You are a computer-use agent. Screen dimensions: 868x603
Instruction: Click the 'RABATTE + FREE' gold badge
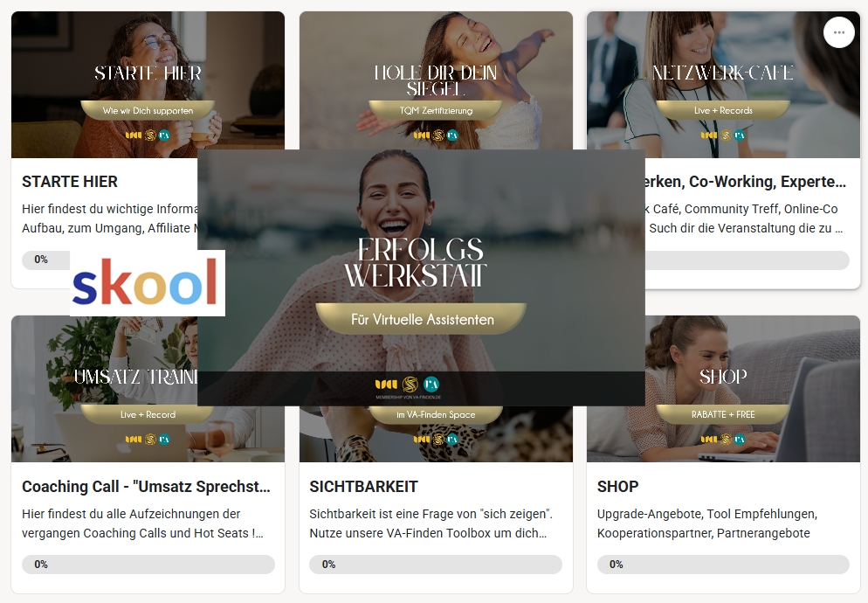point(723,414)
